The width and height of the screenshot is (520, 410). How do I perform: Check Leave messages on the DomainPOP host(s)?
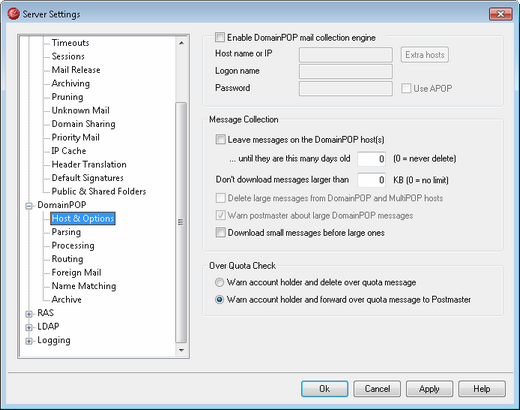click(220, 139)
